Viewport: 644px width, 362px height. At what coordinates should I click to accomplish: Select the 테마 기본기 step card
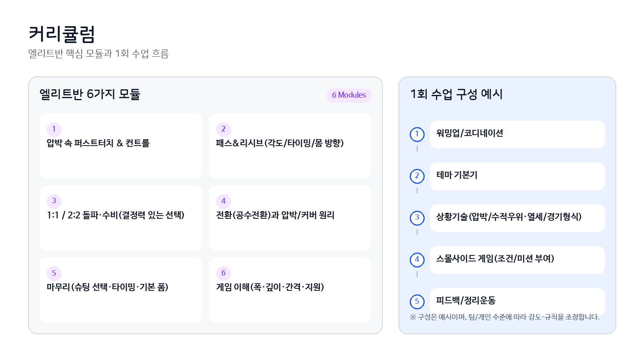(x=517, y=176)
